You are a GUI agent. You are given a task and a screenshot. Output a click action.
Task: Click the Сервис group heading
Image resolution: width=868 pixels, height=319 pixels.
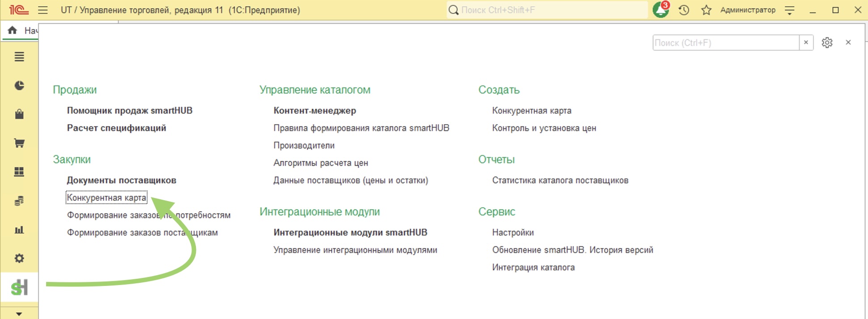pyautogui.click(x=497, y=211)
